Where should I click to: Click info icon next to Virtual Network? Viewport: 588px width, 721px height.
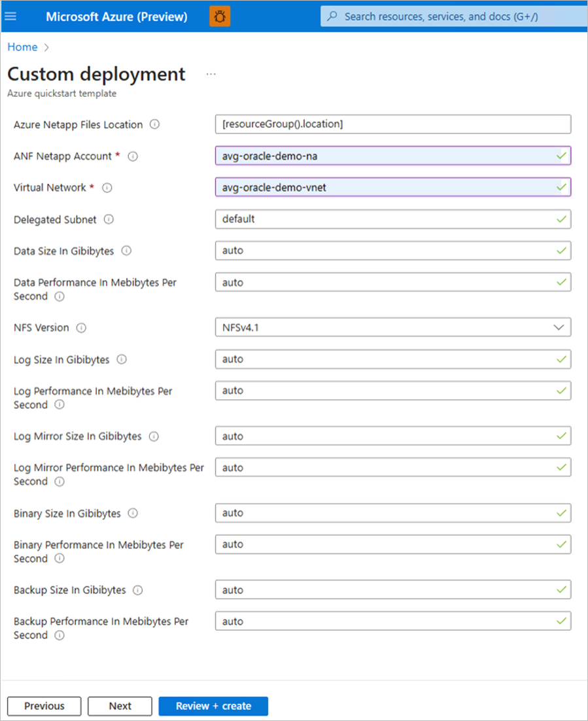tap(107, 188)
